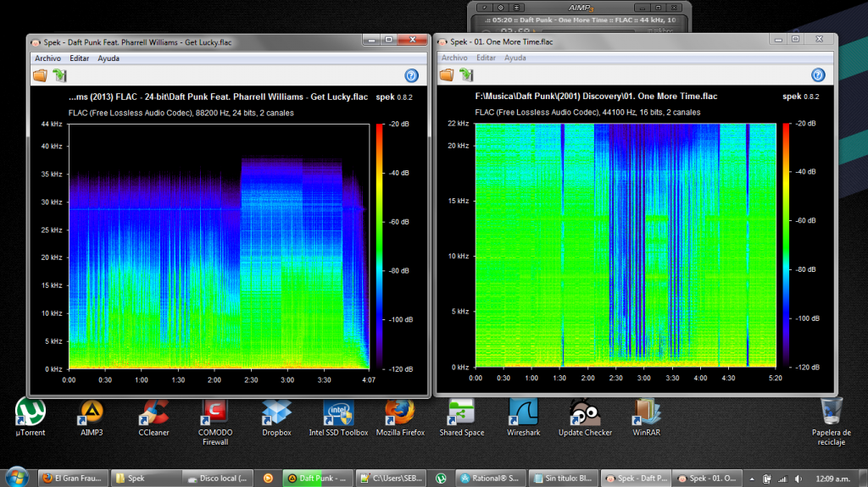Open help icon in Get Lucky Spek window

[411, 76]
